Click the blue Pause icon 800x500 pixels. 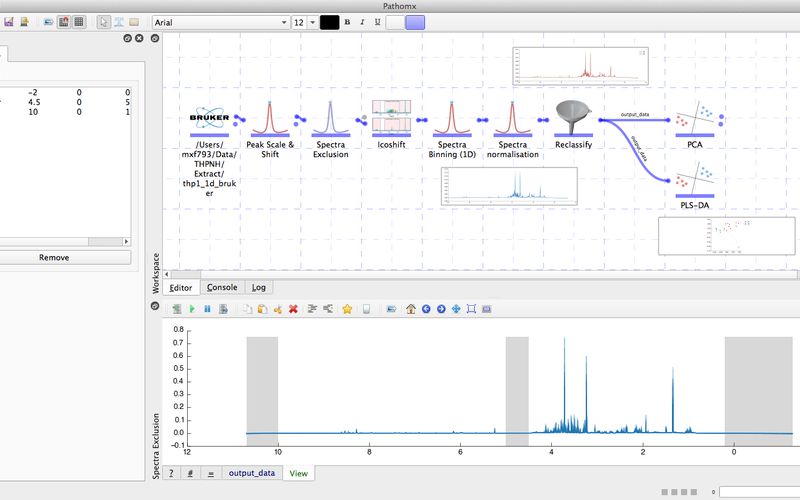(207, 309)
